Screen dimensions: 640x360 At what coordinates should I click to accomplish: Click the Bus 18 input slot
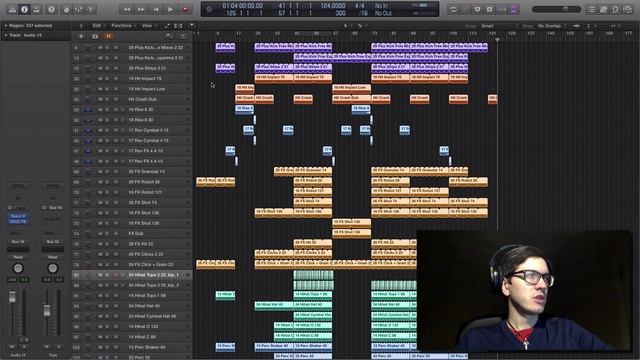55,208
